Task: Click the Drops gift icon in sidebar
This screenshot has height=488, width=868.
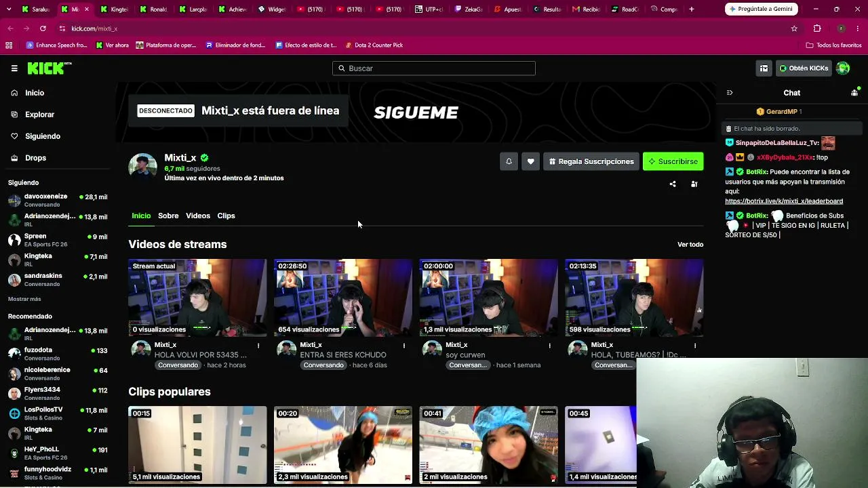Action: point(14,158)
